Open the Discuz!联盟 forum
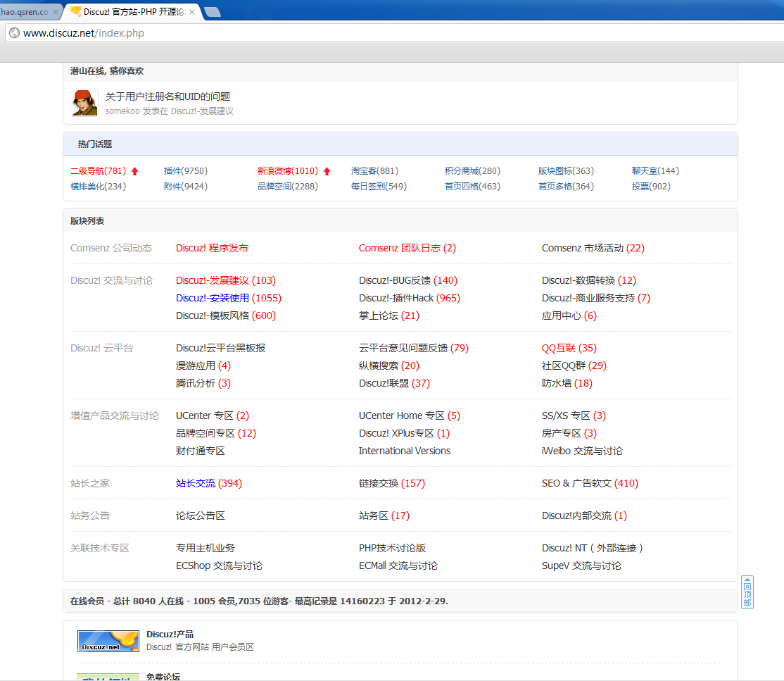Screen dimensions: 784x681 coord(384,383)
